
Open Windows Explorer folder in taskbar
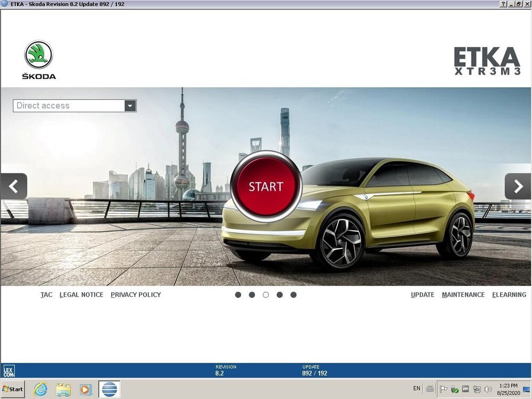click(63, 389)
